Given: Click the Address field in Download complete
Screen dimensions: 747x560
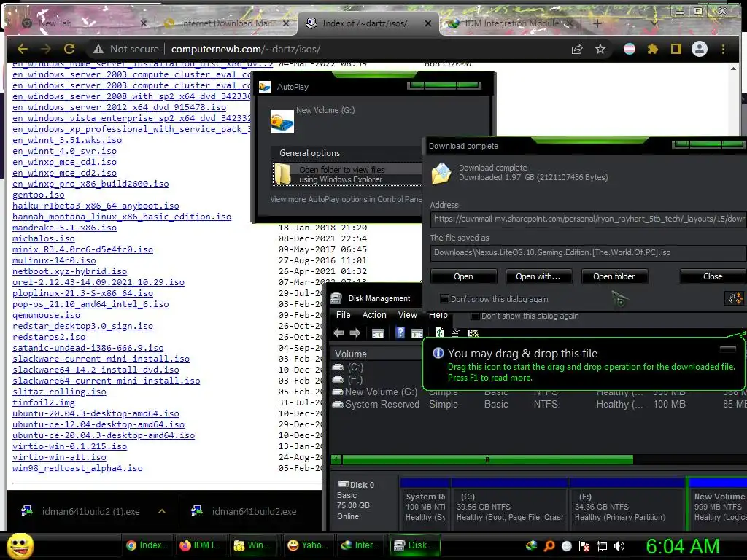Looking at the screenshot, I should pos(589,219).
